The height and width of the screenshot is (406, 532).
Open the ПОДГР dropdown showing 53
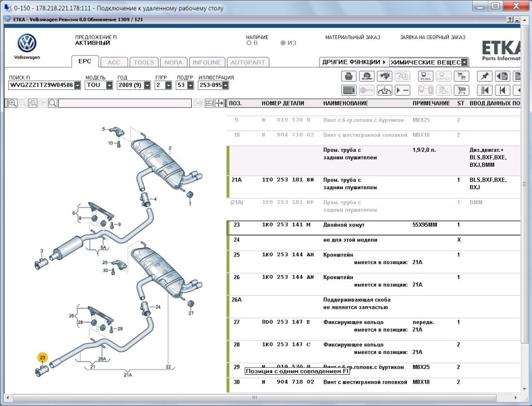tap(190, 85)
